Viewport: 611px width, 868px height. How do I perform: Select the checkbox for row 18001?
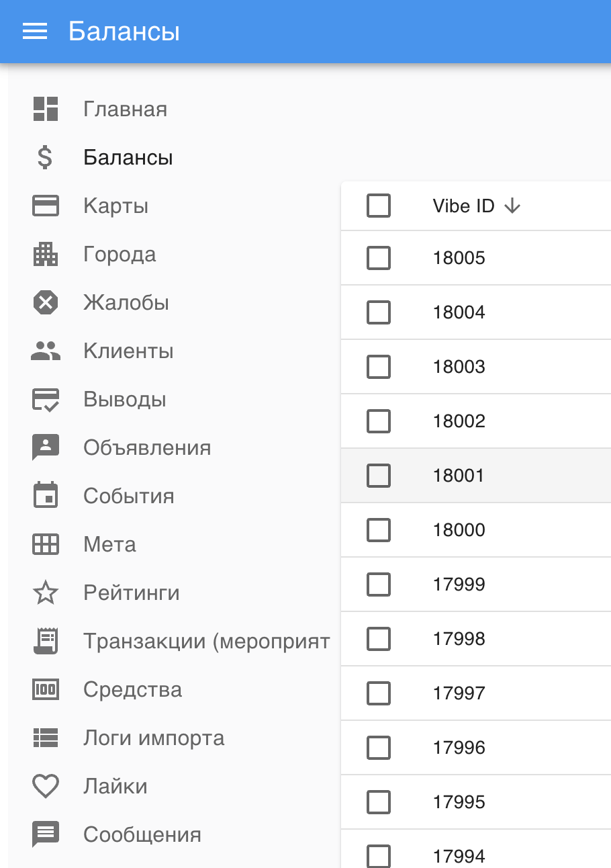tap(379, 476)
